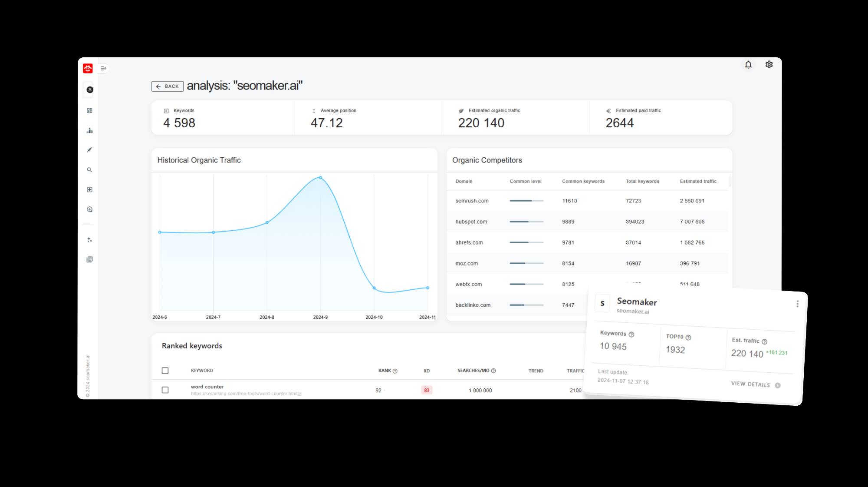868x487 pixels.
Task: Click the common level bar for hubspot.com
Action: click(x=526, y=222)
